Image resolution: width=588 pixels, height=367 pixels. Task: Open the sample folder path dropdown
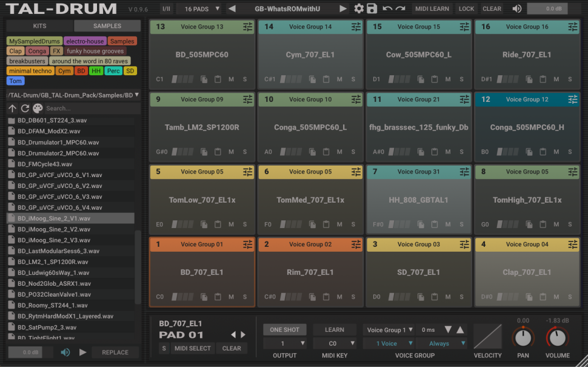[x=136, y=95]
